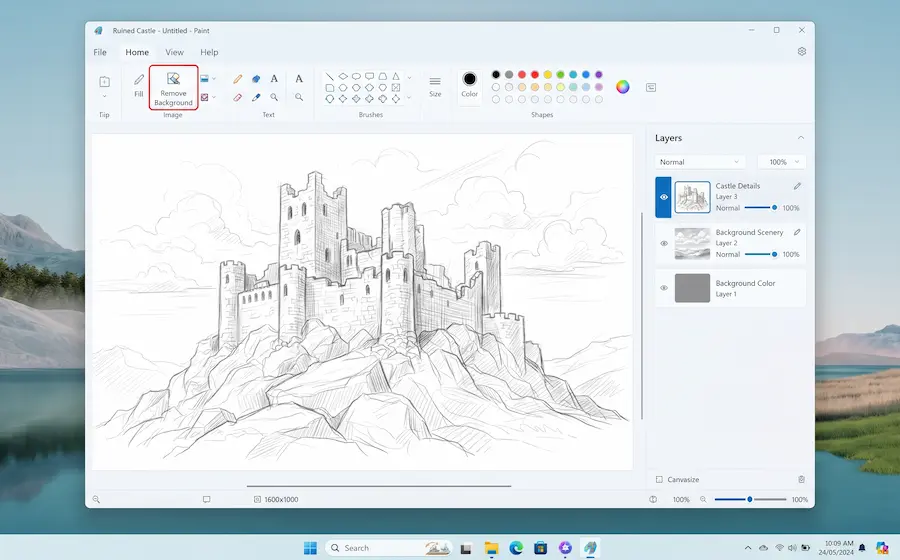Image resolution: width=900 pixels, height=560 pixels.
Task: Click the display icon in status bar
Action: pos(207,500)
